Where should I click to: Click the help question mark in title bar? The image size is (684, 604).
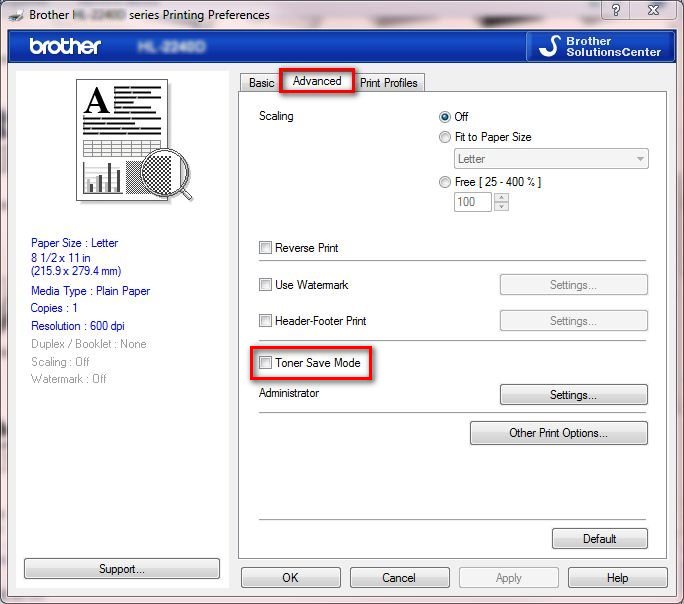coord(616,11)
